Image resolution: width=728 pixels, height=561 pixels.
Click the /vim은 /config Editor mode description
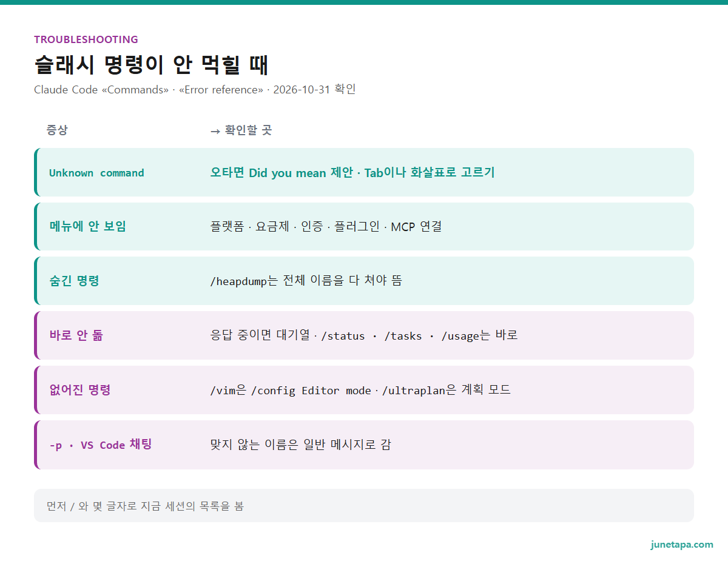point(360,390)
